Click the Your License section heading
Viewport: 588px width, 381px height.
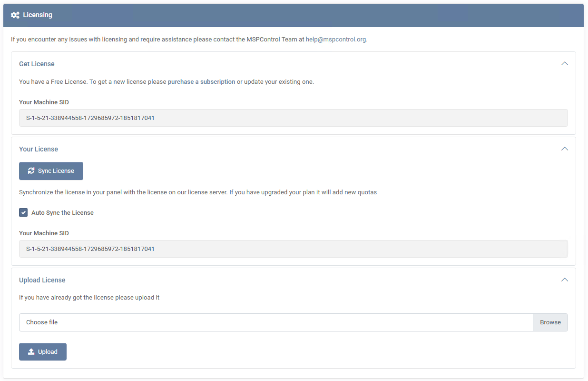pos(39,149)
